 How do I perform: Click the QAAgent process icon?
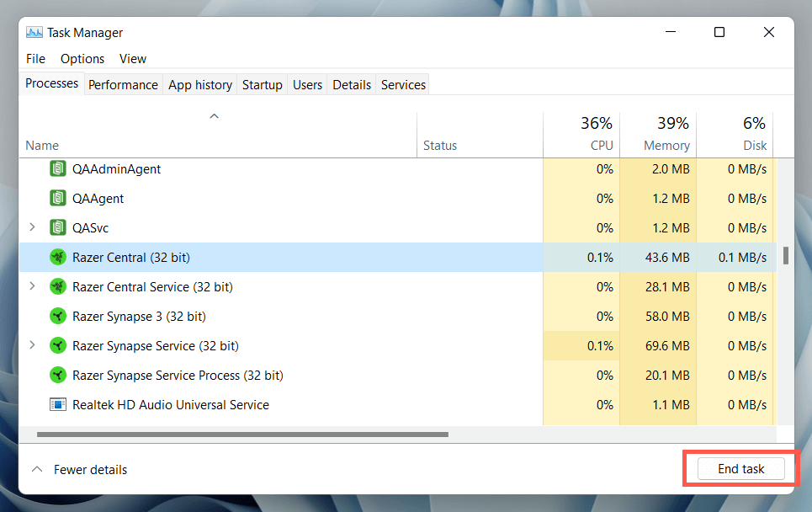click(x=57, y=198)
